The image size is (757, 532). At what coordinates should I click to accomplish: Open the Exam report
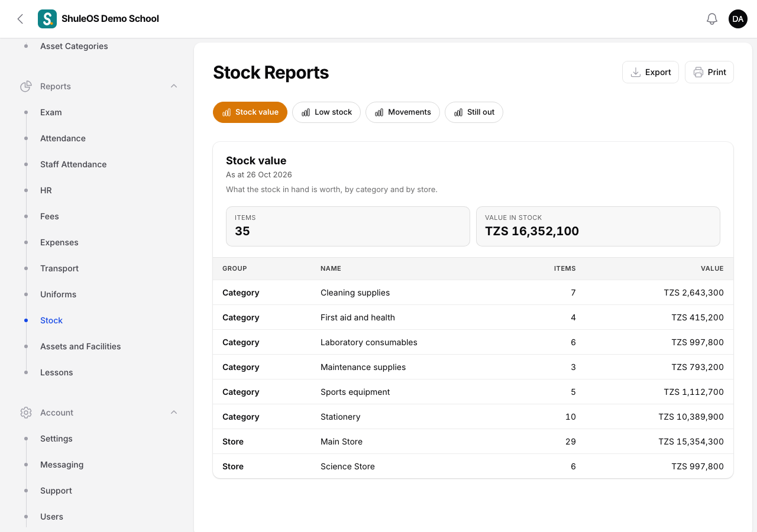[51, 112]
